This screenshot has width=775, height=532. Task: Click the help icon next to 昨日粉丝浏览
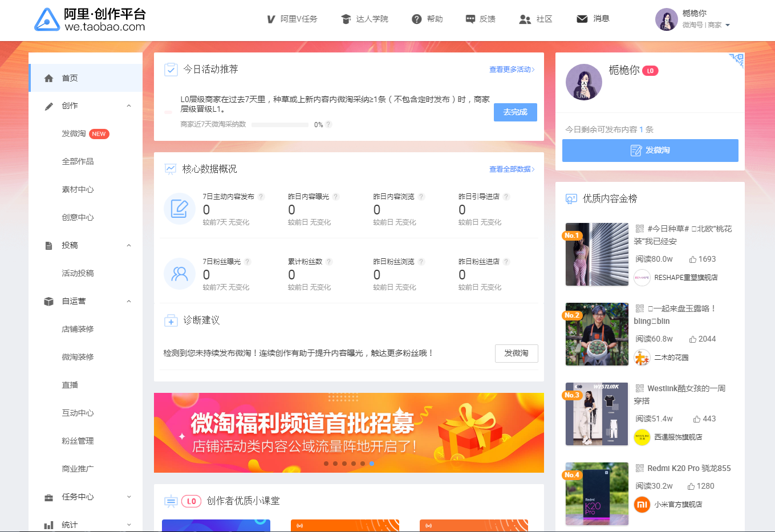tap(421, 262)
